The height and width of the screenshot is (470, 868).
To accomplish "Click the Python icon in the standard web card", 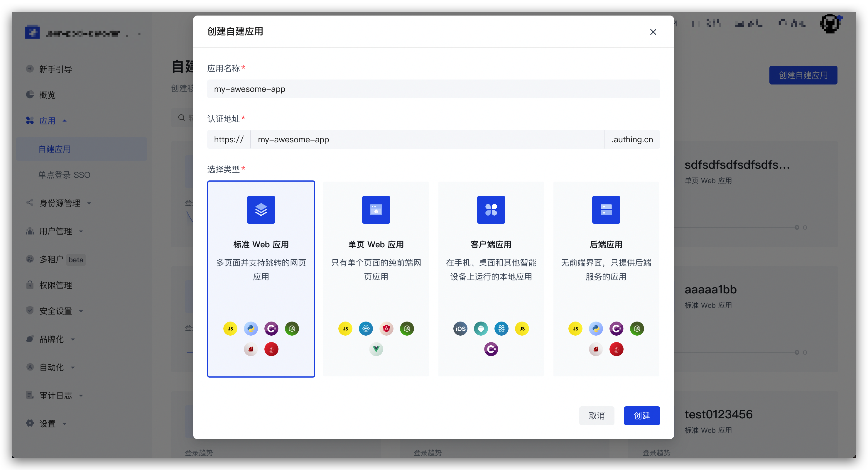I will click(251, 329).
